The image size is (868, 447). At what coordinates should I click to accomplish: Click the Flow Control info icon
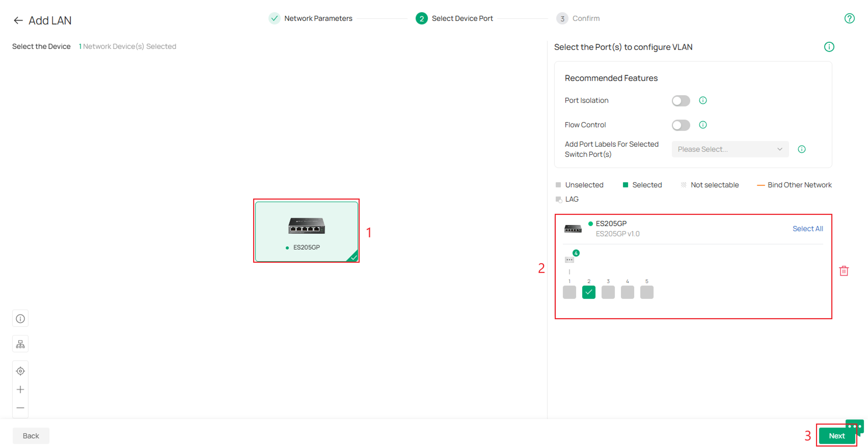(x=703, y=125)
